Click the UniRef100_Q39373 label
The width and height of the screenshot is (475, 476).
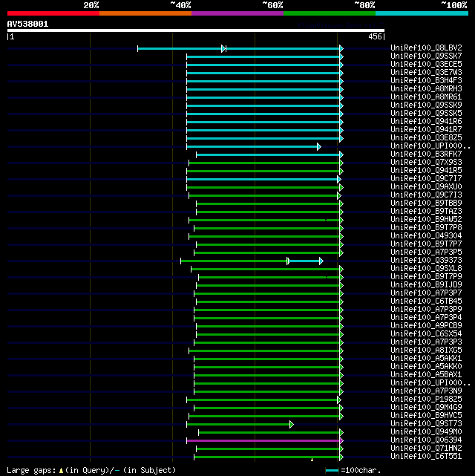tap(426, 261)
